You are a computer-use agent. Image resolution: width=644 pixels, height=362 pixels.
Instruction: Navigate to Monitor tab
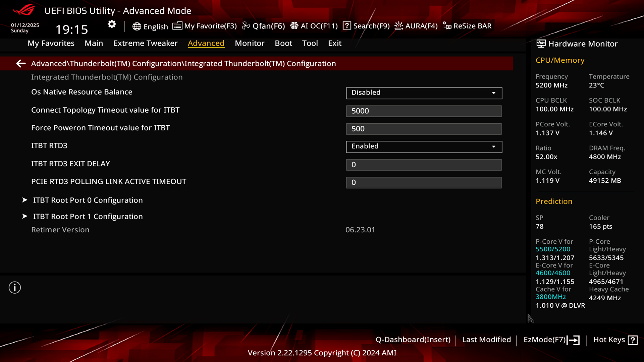(x=250, y=43)
